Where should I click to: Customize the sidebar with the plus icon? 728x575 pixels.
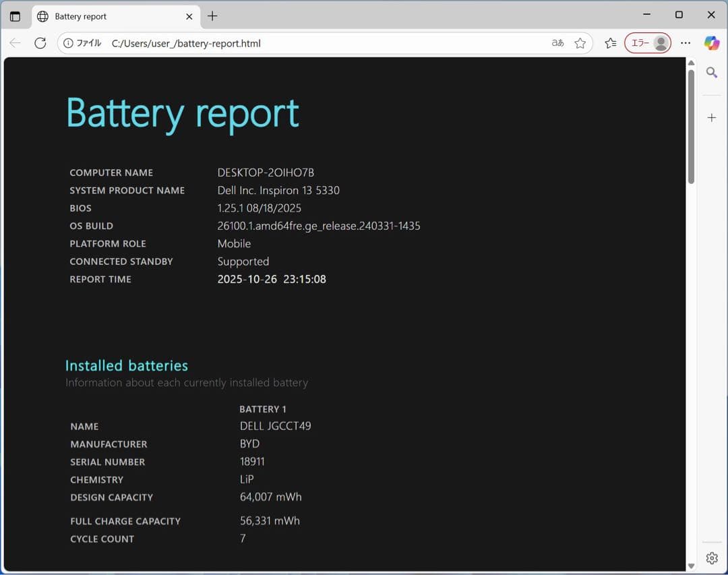click(x=712, y=117)
